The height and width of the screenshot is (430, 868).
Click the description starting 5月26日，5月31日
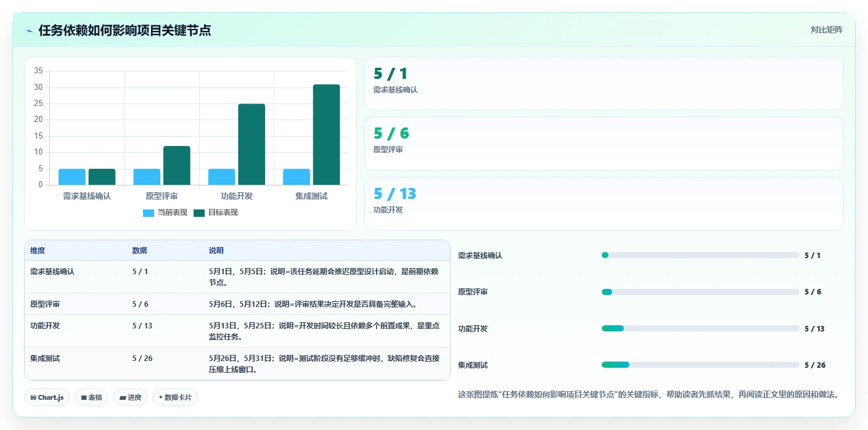pos(325,364)
